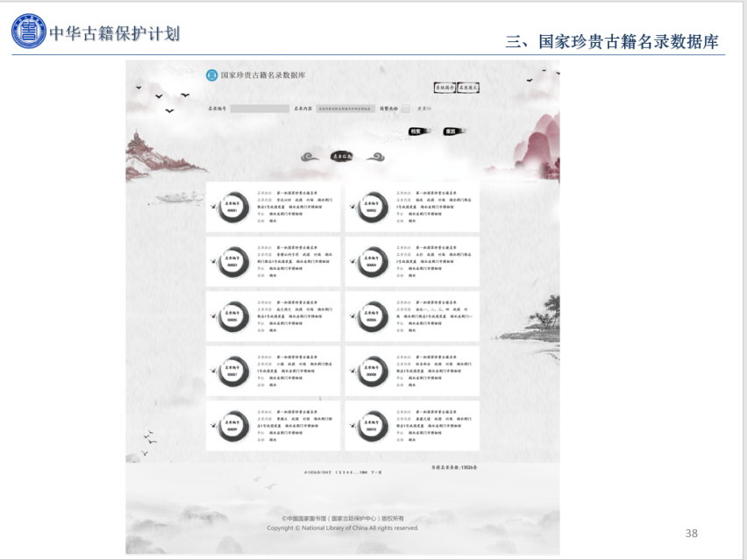Click the 中华古籍保护计划 emblem in the slide header
The width and height of the screenshot is (747, 560).
(x=28, y=32)
